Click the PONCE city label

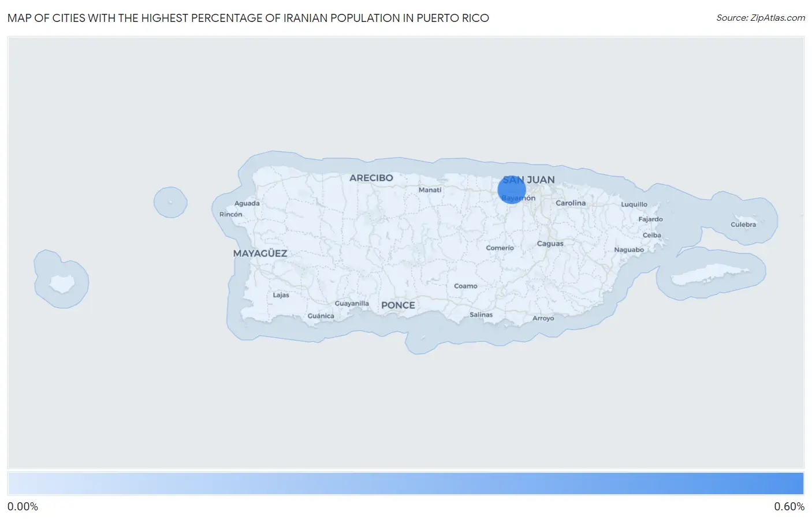pos(398,305)
